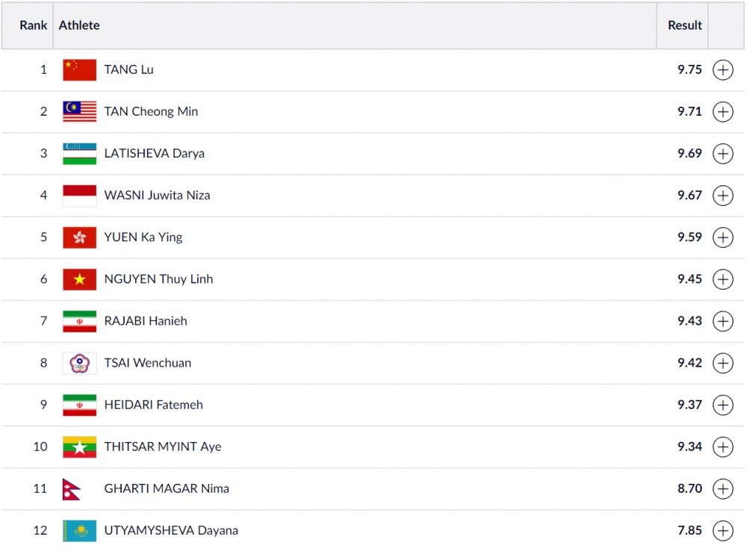This screenshot has width=747, height=560.
Task: Expand RAJABI Hanieh's result row
Action: 722,321
